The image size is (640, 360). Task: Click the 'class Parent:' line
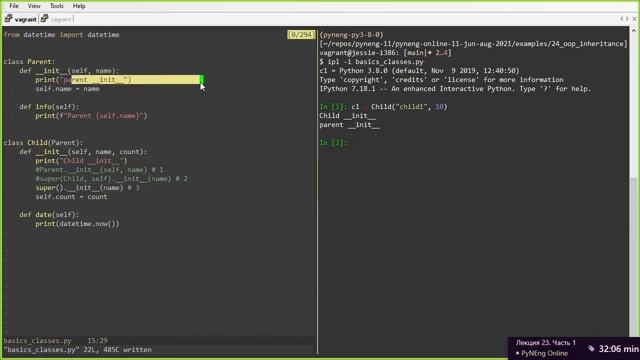coord(29,62)
